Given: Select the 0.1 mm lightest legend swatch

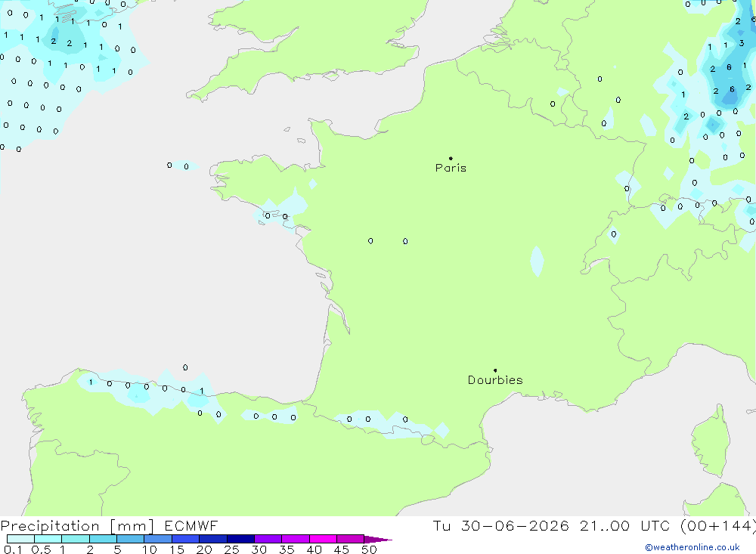Looking at the screenshot, I should 20,539.
